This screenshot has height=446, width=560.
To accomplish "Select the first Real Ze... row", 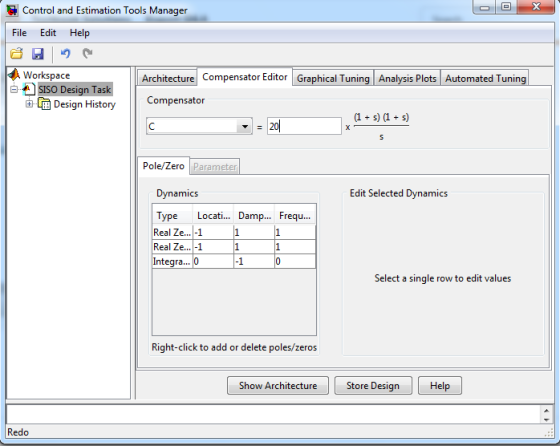I will (234, 232).
